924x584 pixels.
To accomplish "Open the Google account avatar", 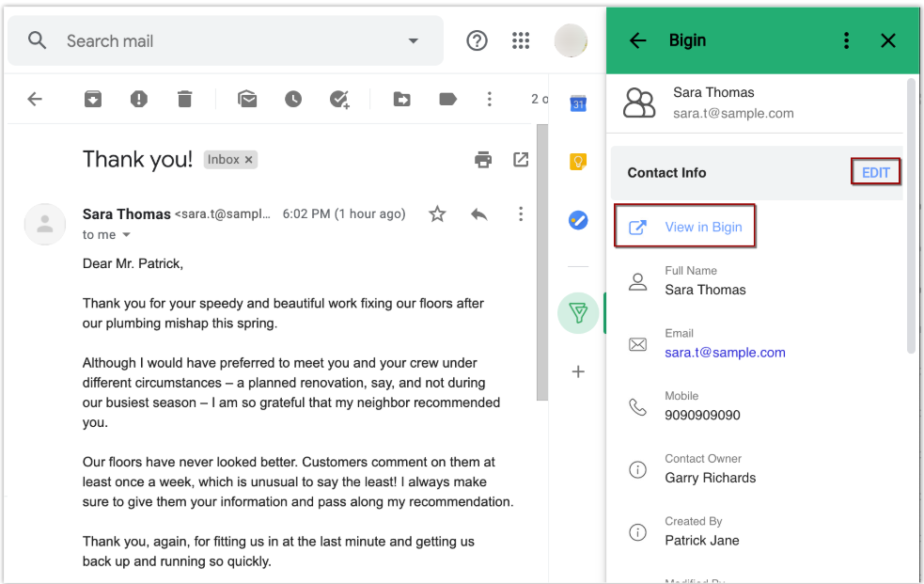I will [571, 40].
